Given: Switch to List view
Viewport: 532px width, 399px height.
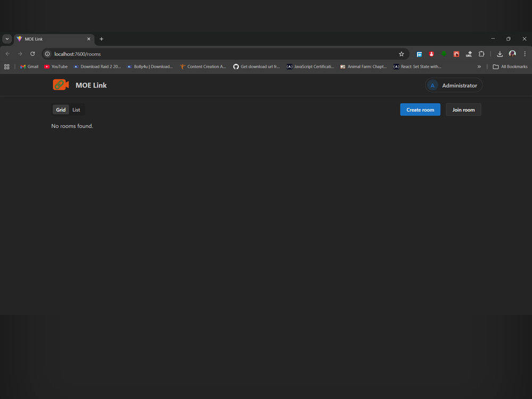Looking at the screenshot, I should pos(76,110).
